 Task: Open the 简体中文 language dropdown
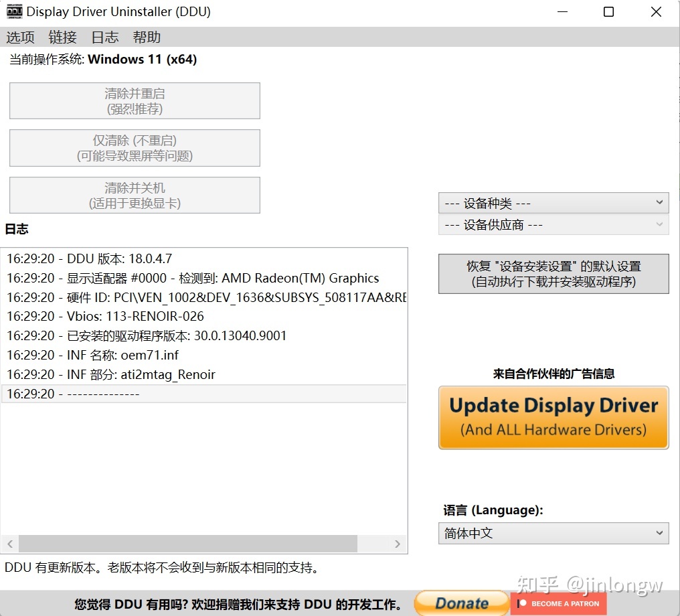click(554, 533)
